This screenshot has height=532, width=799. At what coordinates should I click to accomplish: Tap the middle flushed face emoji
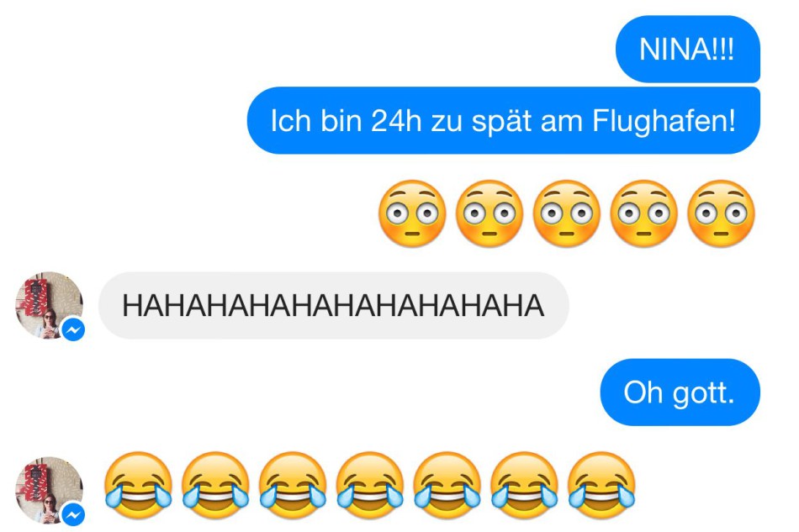567,213
